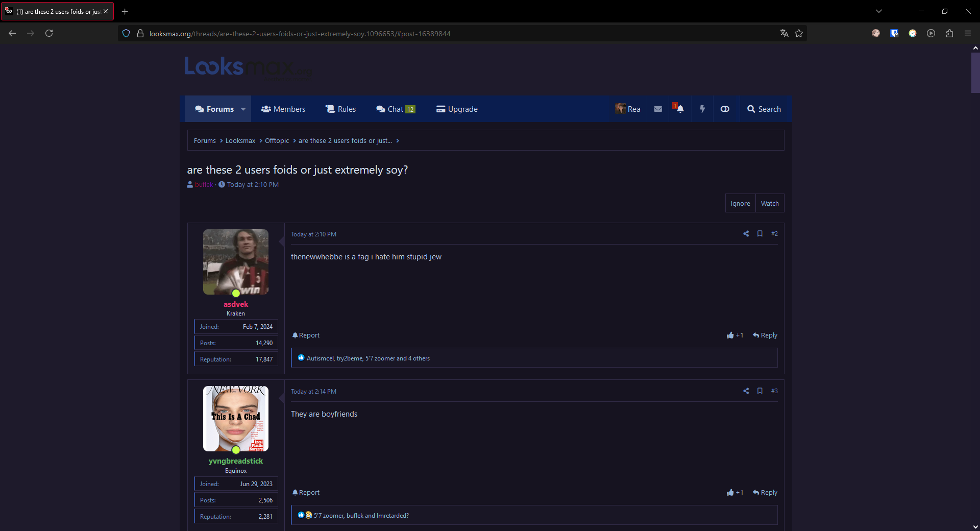
Task: Open the notifications bell alerts
Action: click(x=679, y=109)
